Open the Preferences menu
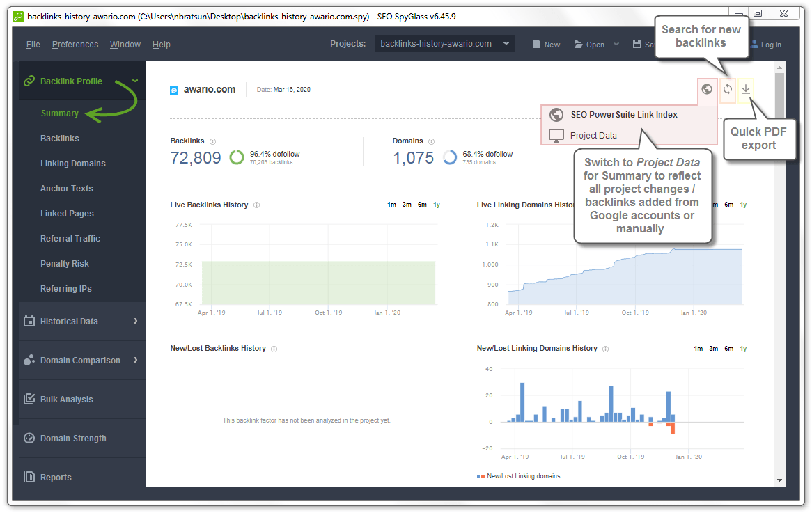Image resolution: width=812 pixels, height=513 pixels. tap(75, 45)
